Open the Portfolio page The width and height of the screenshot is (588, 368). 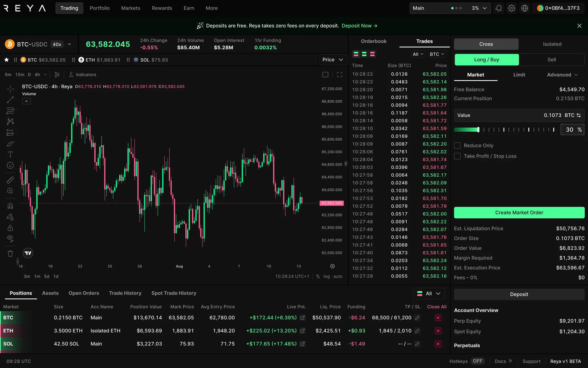[100, 8]
